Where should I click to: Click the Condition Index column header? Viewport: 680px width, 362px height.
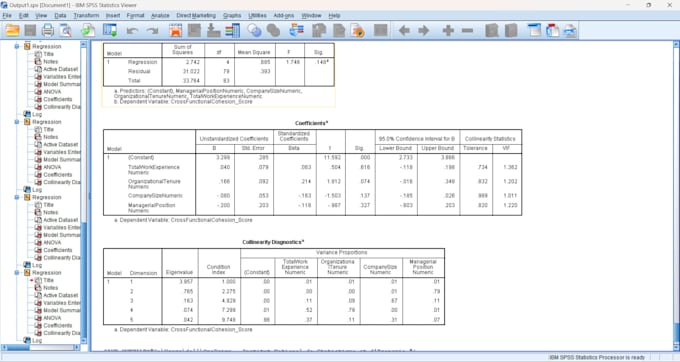[219, 270]
